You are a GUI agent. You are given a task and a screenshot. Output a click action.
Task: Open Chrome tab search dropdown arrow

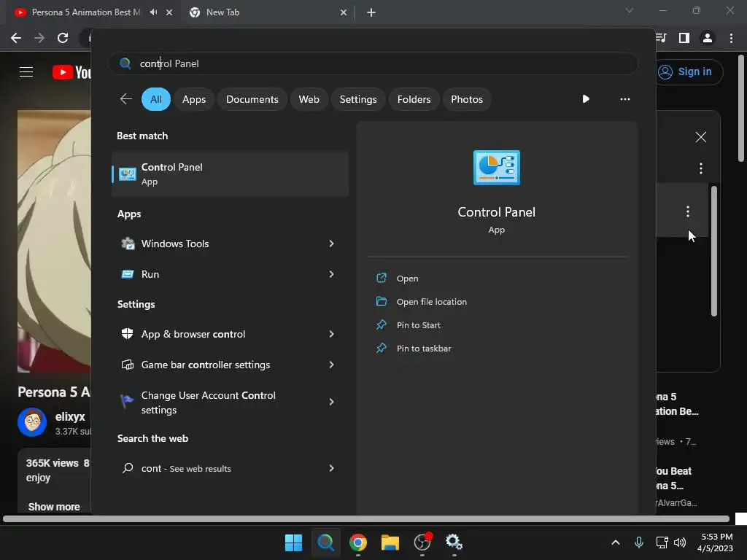630,10
